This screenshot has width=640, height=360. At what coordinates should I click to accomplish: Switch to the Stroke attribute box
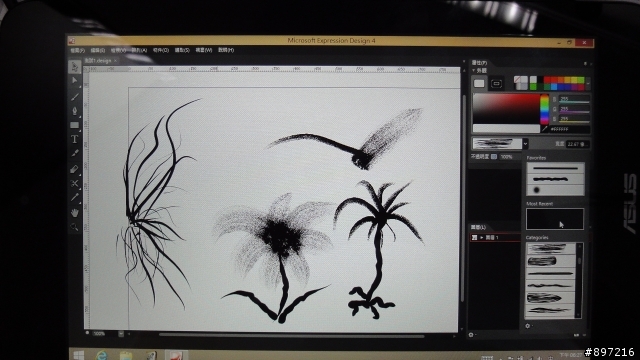[496, 83]
